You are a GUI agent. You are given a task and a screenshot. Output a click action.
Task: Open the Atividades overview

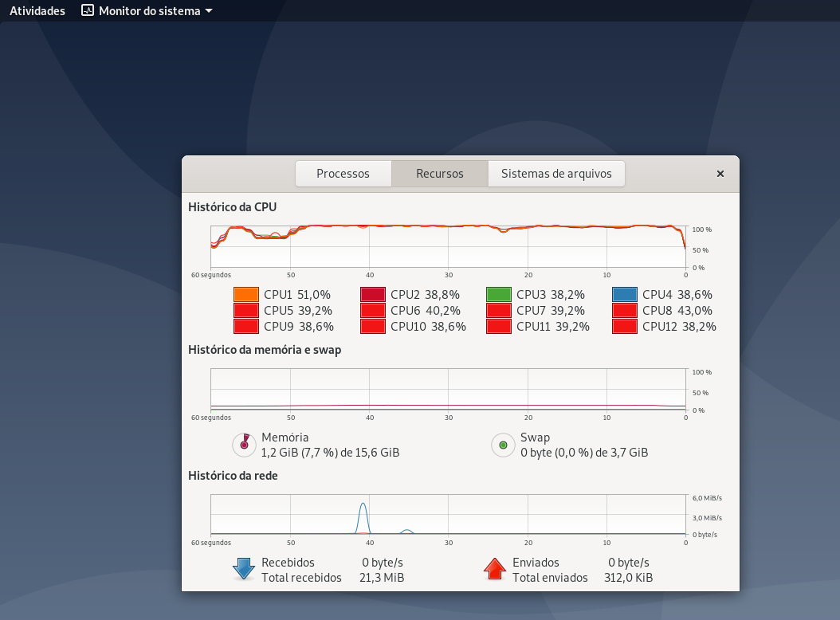pyautogui.click(x=37, y=11)
